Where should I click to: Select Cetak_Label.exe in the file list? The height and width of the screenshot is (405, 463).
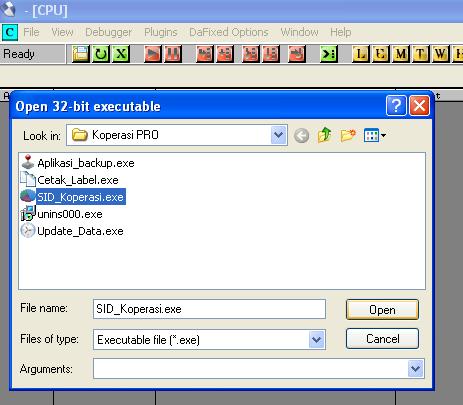coord(70,180)
